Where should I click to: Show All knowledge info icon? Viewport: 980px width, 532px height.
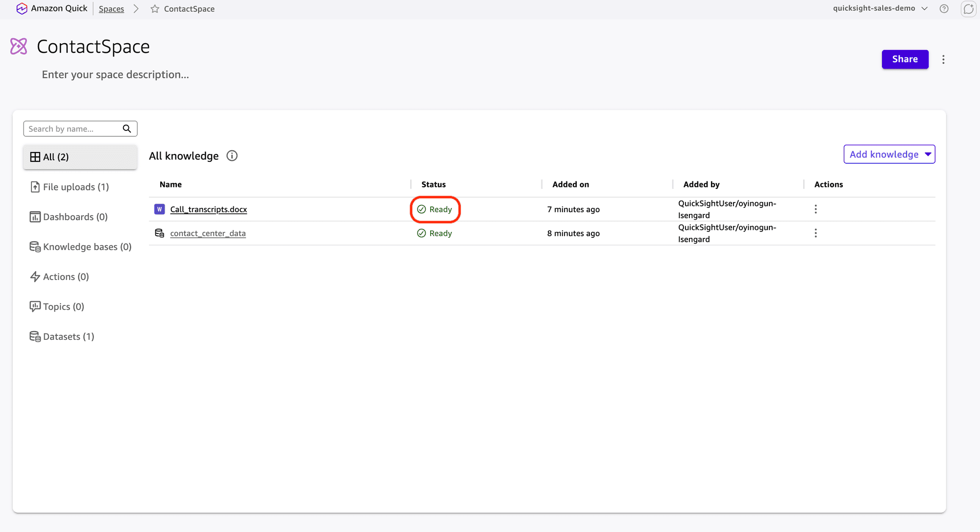coord(232,156)
